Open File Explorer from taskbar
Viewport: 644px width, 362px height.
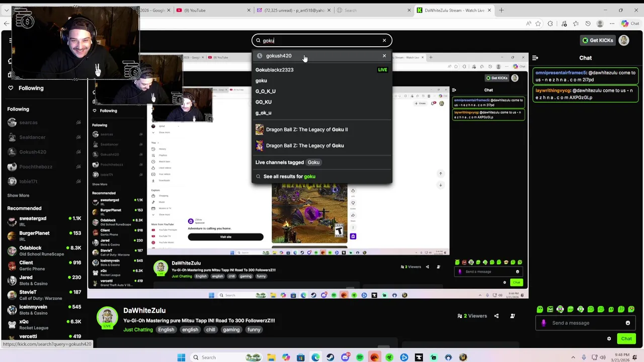(x=271, y=357)
